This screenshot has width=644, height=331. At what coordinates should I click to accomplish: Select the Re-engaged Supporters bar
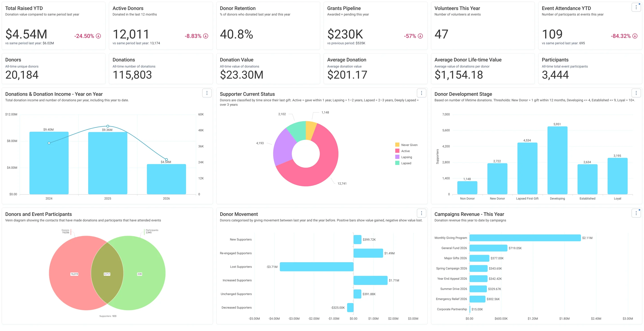click(x=368, y=253)
